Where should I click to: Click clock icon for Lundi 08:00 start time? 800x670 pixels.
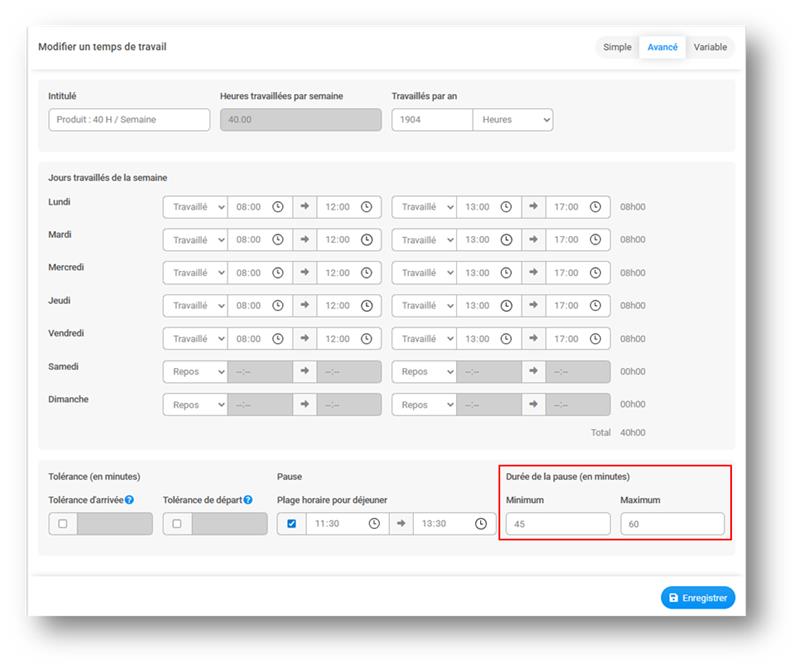(277, 207)
